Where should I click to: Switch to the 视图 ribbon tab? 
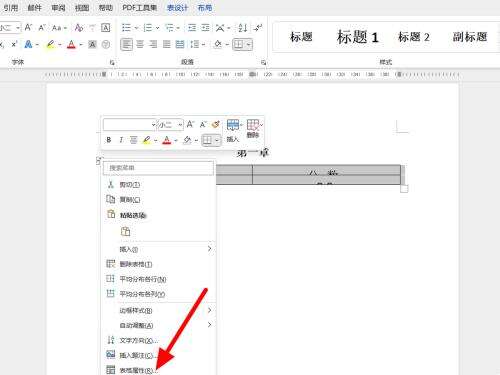82,7
